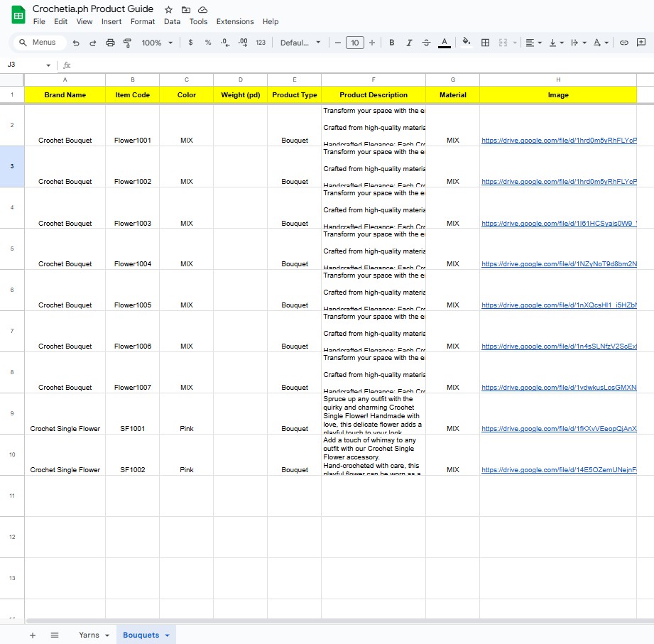Insert a comment using toolbar icon
Screen dimensions: 654x644
tap(641, 43)
